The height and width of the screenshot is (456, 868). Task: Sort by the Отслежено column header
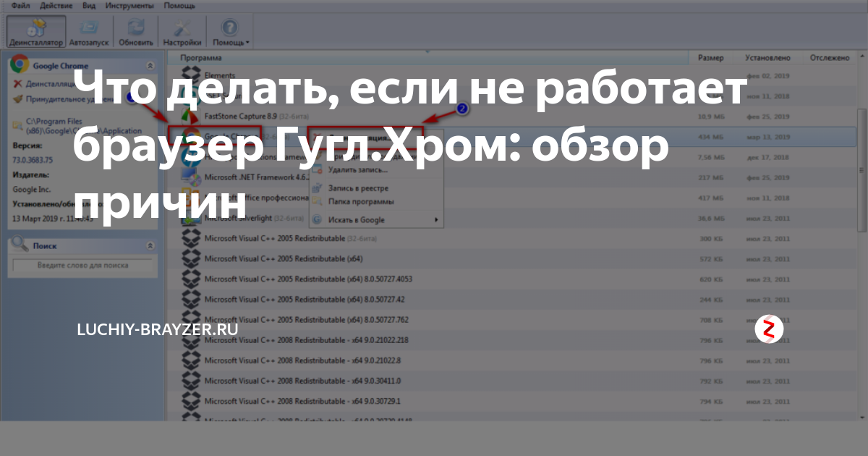[829, 57]
